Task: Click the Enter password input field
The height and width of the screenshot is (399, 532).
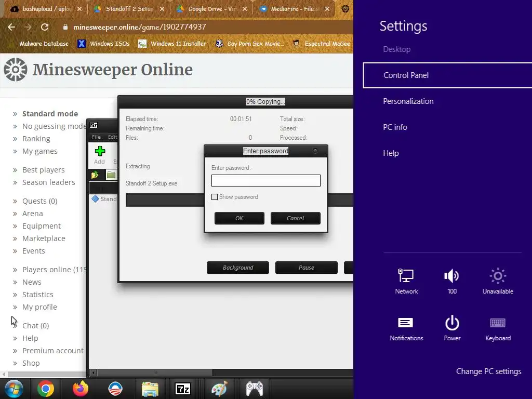Action: pyautogui.click(x=265, y=180)
